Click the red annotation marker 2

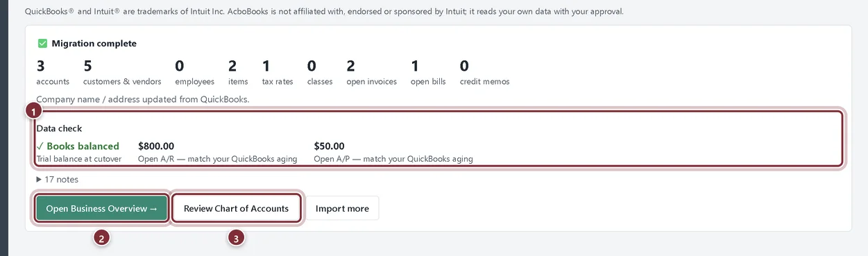pos(101,239)
